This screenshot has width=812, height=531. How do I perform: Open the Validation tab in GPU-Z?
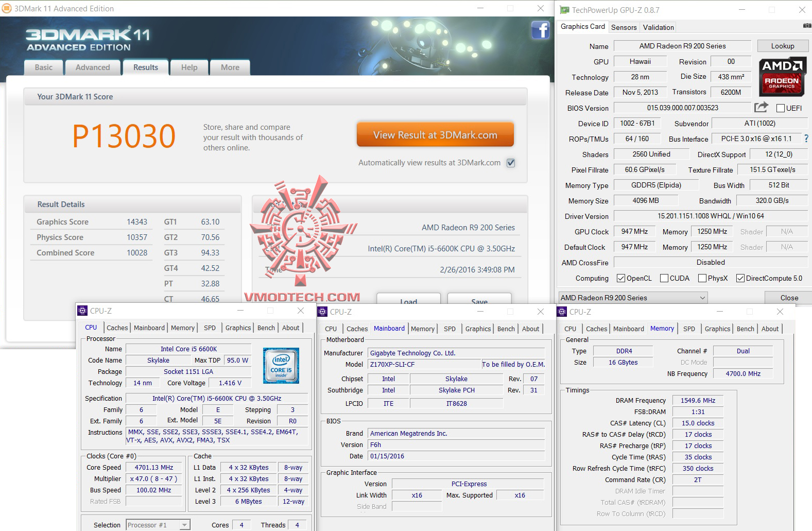[x=659, y=27]
